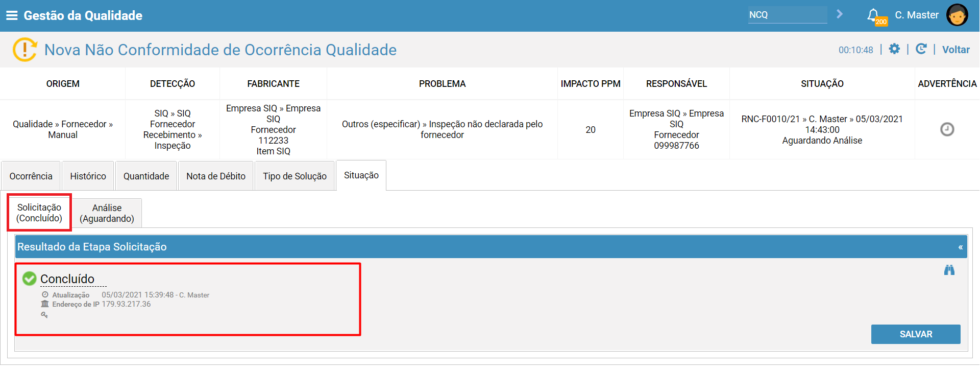Select the Tipo de Solução tab

point(295,176)
